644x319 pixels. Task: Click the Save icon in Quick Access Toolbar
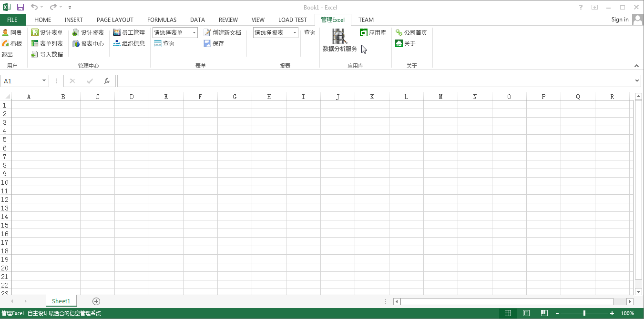(x=20, y=7)
